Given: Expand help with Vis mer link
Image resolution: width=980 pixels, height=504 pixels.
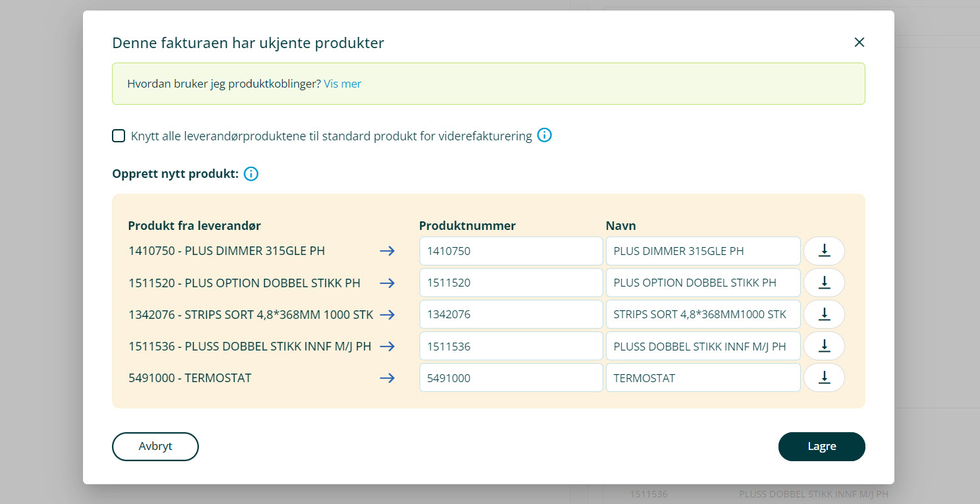Looking at the screenshot, I should point(342,84).
